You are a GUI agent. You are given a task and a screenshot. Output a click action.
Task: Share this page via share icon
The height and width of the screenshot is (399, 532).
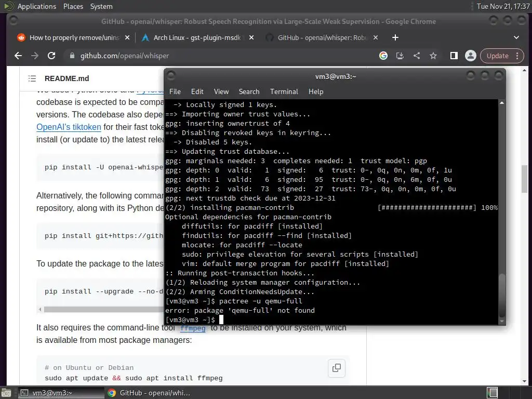point(417,56)
